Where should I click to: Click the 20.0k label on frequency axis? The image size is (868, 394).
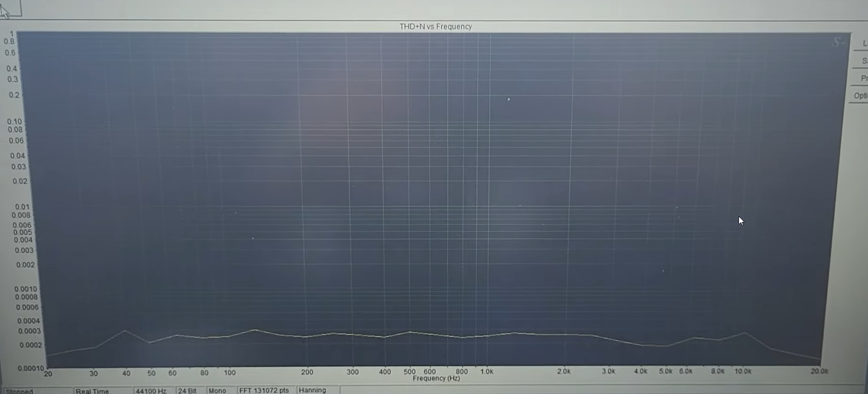tap(819, 371)
